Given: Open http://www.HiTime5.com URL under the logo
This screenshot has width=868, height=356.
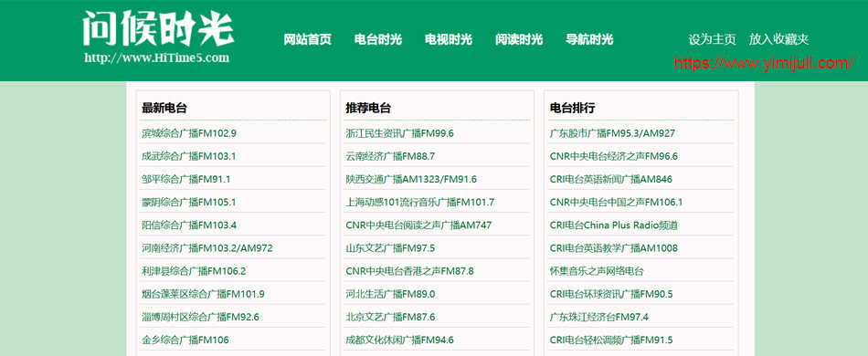Looking at the screenshot, I should point(156,58).
